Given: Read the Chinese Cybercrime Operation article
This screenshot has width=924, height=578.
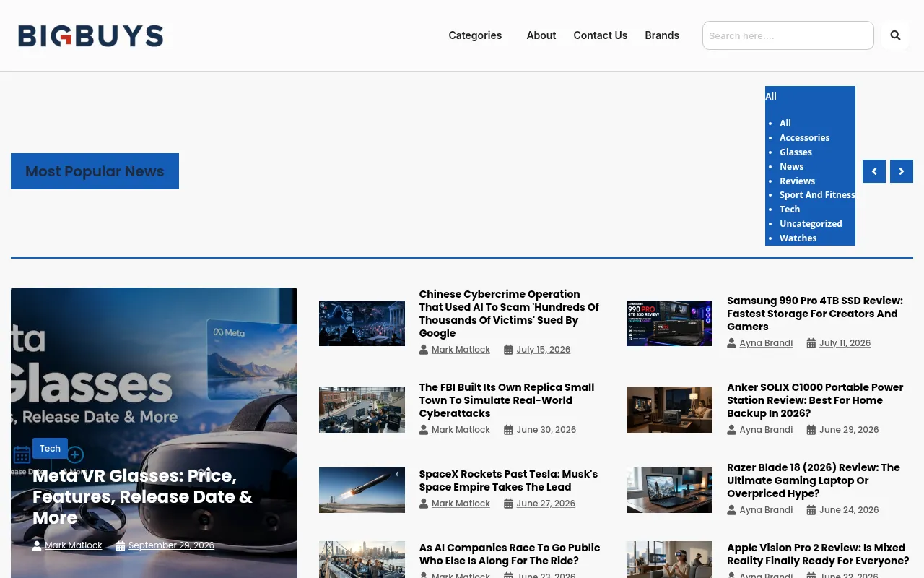Looking at the screenshot, I should [509, 314].
